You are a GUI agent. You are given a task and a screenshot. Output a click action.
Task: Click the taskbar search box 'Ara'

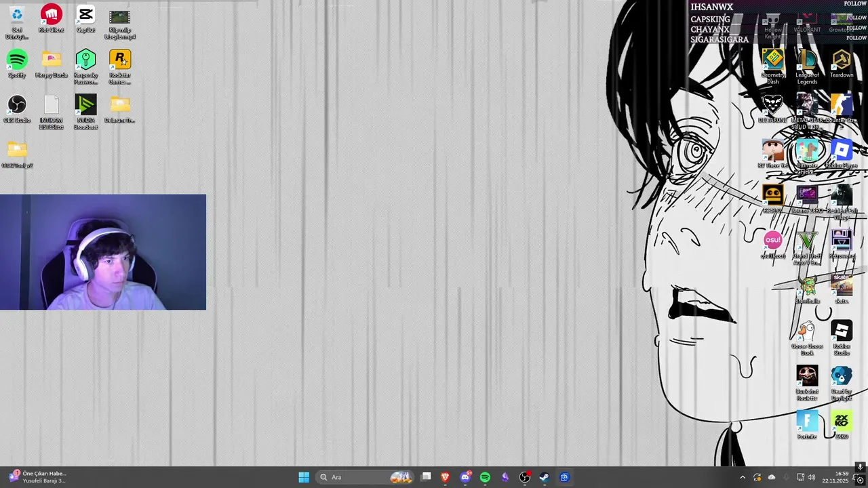click(x=366, y=477)
